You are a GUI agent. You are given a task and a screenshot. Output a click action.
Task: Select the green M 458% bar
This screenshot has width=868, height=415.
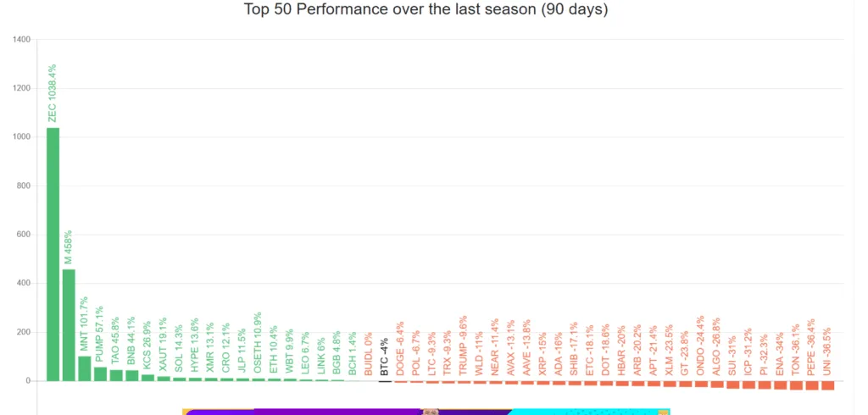pyautogui.click(x=69, y=325)
